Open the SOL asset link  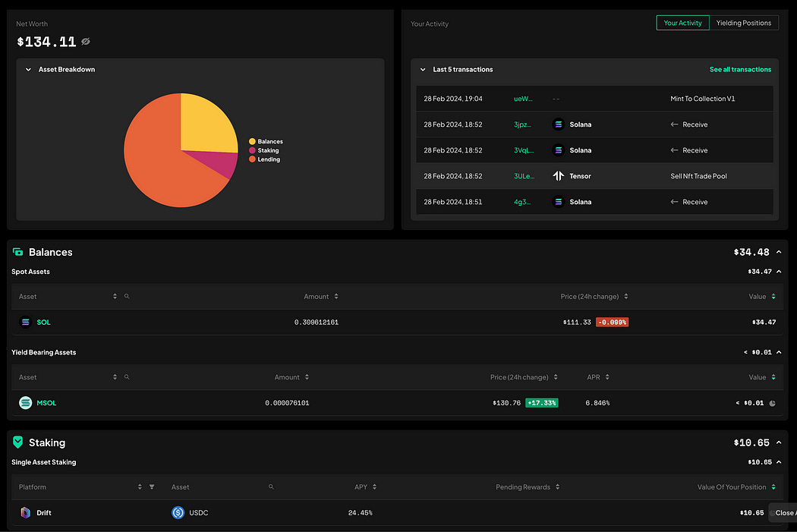[x=44, y=323]
